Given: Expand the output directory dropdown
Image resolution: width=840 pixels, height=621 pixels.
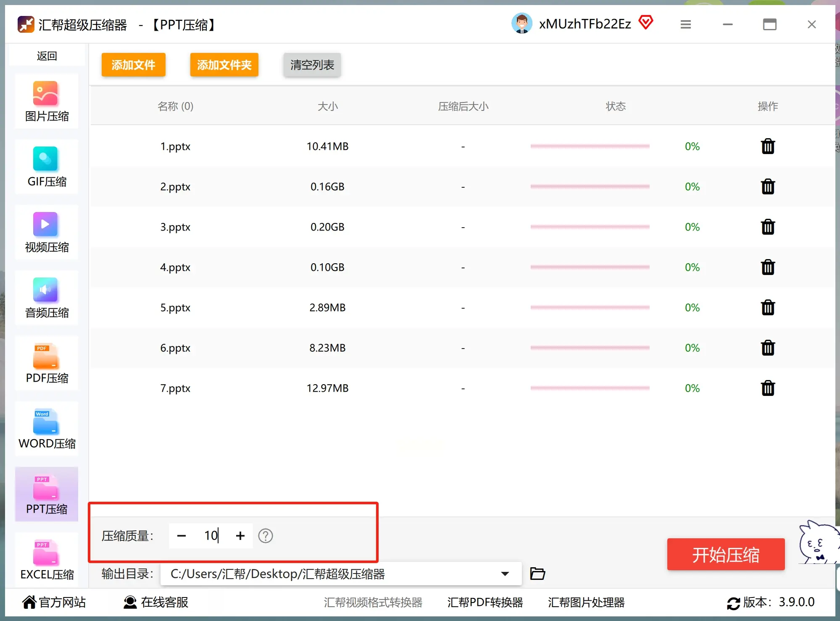Looking at the screenshot, I should click(x=506, y=574).
